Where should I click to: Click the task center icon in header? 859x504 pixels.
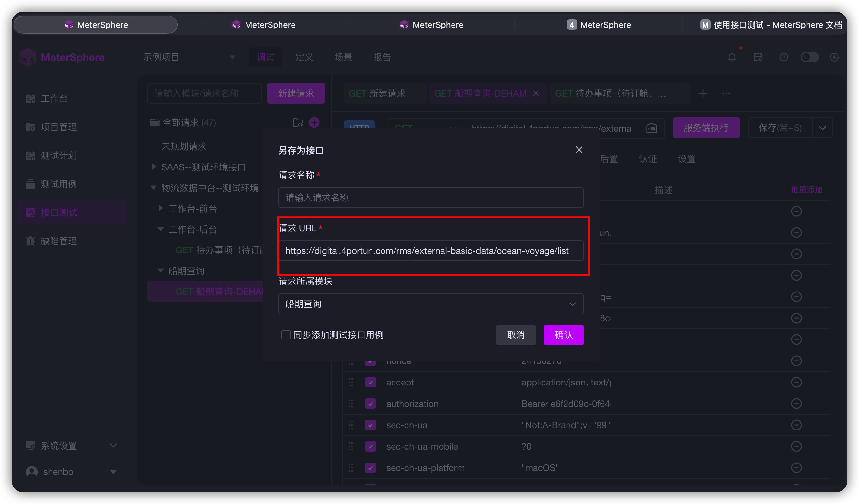click(758, 57)
